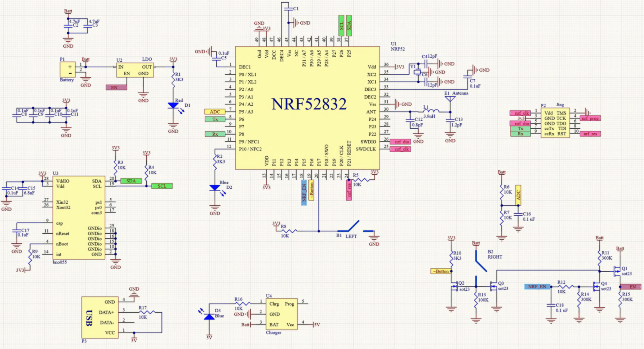Select the blue charger LED D3
This screenshot has height=349, width=644.
209,316
